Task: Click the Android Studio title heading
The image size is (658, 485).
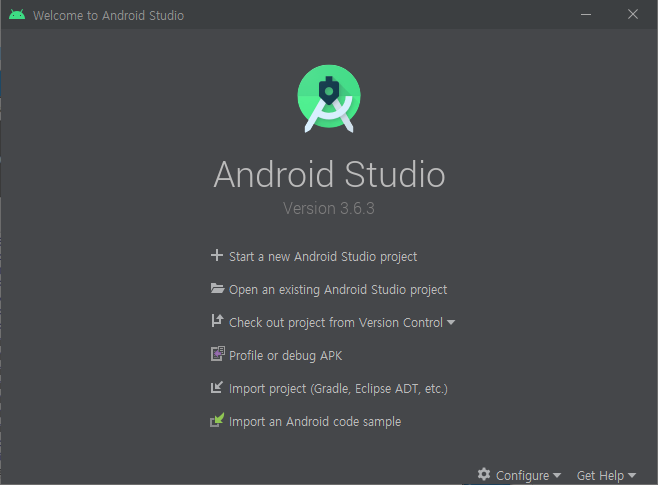Action: pos(329,174)
